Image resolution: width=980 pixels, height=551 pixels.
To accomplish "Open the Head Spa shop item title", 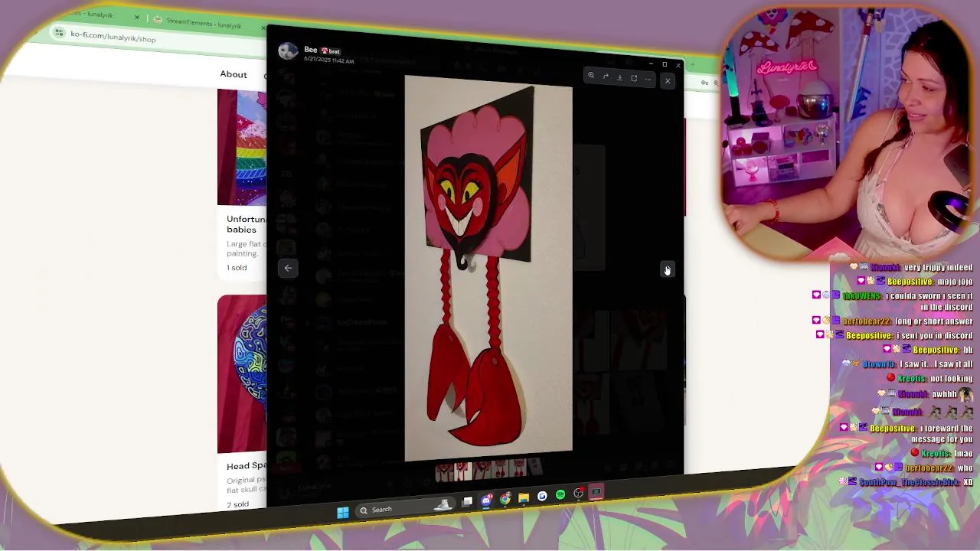I will pos(247,465).
